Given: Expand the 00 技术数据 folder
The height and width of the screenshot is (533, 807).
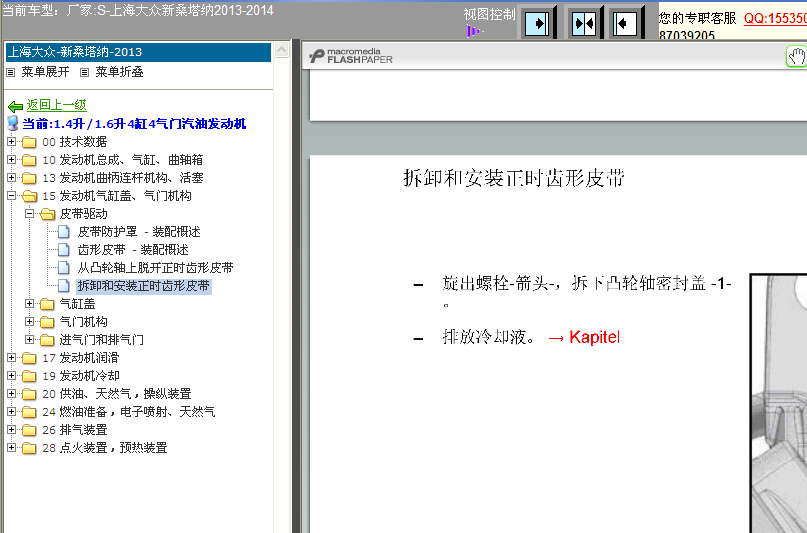Looking at the screenshot, I should tap(12, 142).
